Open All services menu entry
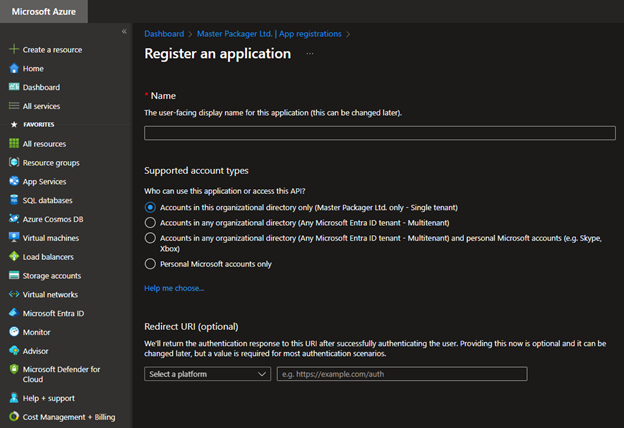The image size is (624, 428). point(41,106)
